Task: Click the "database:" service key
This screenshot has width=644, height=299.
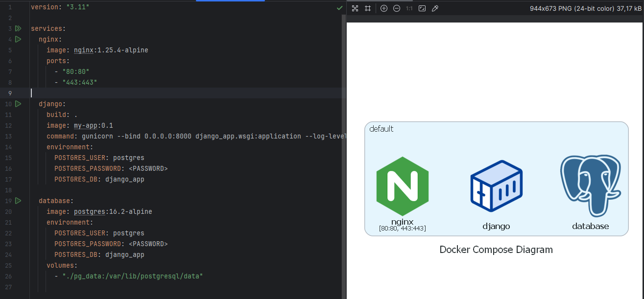Action: click(x=56, y=201)
